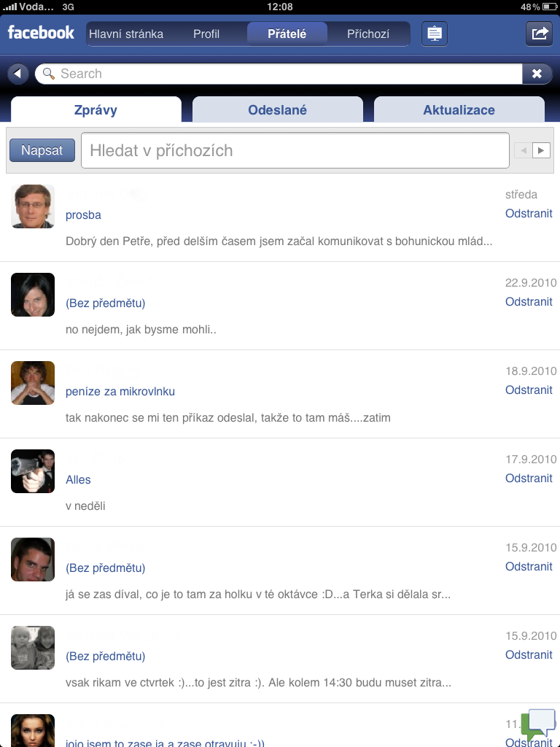Tap the 12:08 clock in status bar
The image size is (560, 747).
(280, 7)
